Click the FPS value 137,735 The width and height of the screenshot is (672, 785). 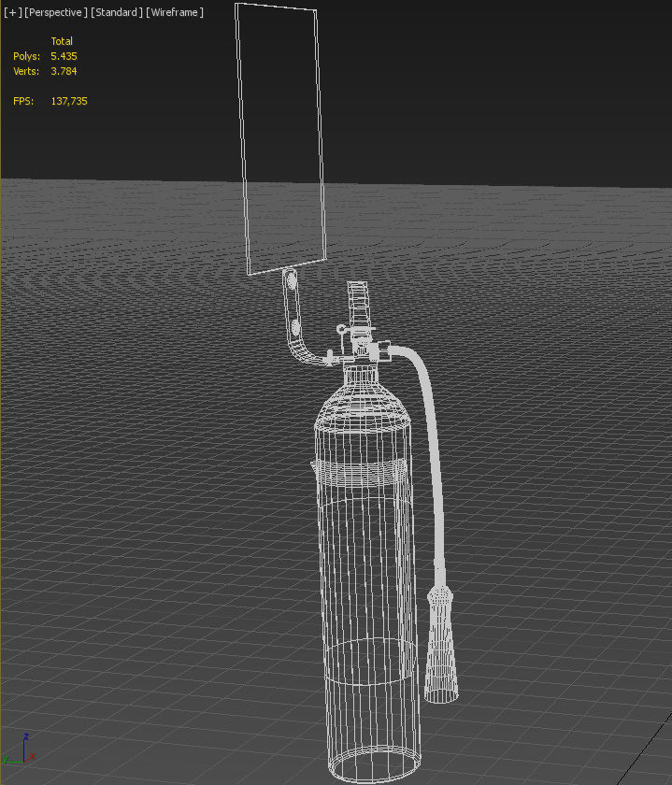(x=69, y=101)
